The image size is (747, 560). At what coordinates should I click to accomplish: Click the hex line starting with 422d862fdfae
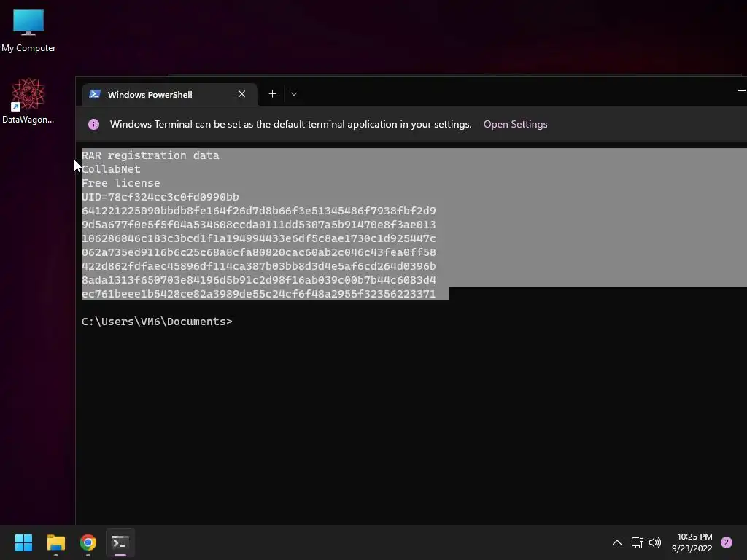pos(259,265)
